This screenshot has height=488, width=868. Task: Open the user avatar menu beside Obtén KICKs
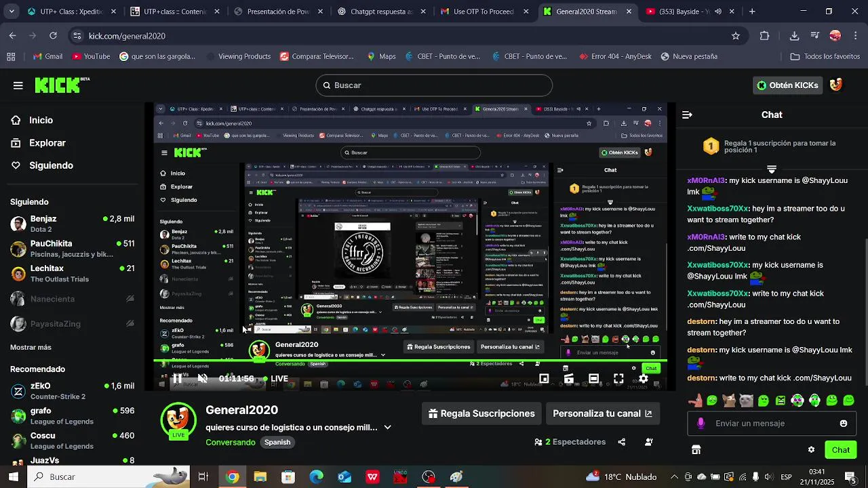(836, 85)
